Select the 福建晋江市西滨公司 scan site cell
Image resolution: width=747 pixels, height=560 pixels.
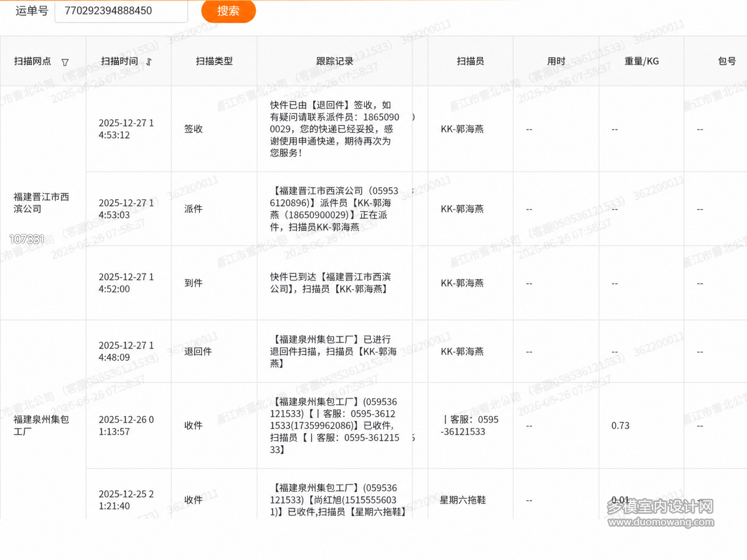coord(41,203)
